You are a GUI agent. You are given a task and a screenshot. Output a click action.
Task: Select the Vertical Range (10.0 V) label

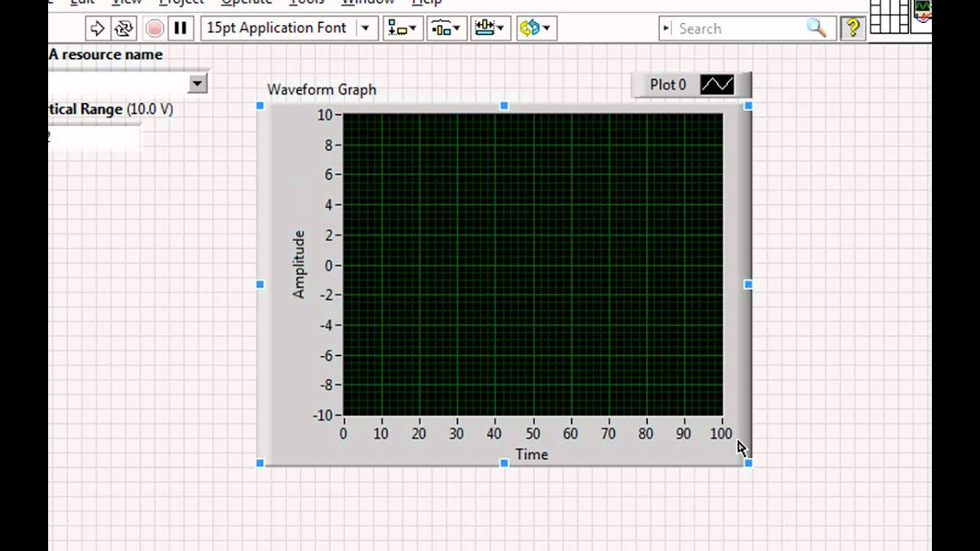(x=111, y=109)
